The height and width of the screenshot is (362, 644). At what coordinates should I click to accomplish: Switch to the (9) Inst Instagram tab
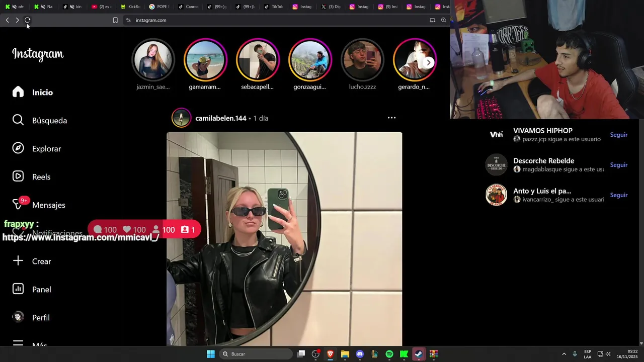pyautogui.click(x=388, y=7)
